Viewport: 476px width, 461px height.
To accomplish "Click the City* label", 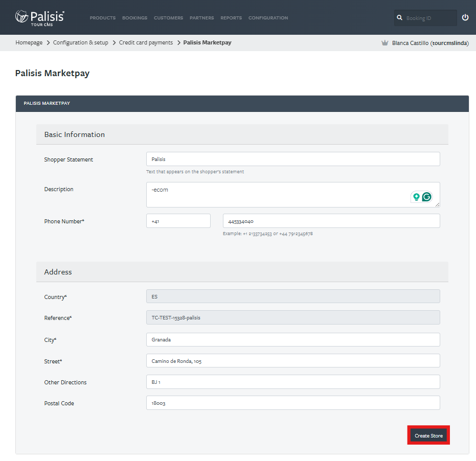I will [50, 340].
